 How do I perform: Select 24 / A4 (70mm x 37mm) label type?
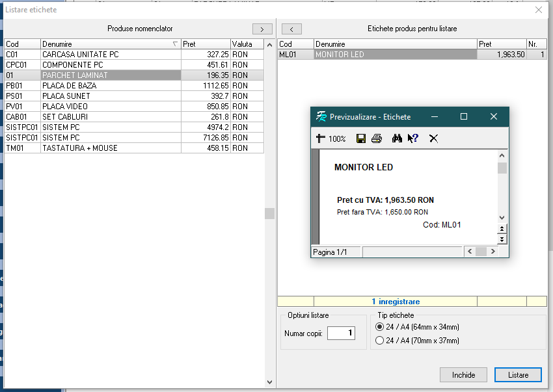[x=380, y=340]
